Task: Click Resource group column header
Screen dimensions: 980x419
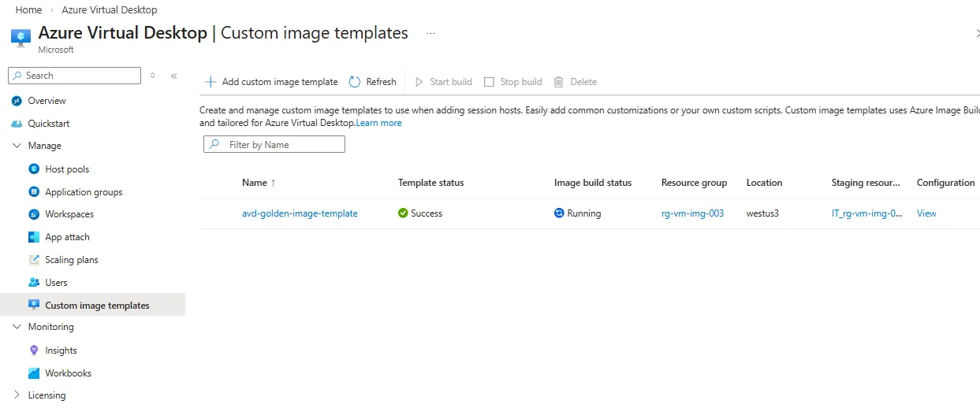Action: click(x=694, y=183)
